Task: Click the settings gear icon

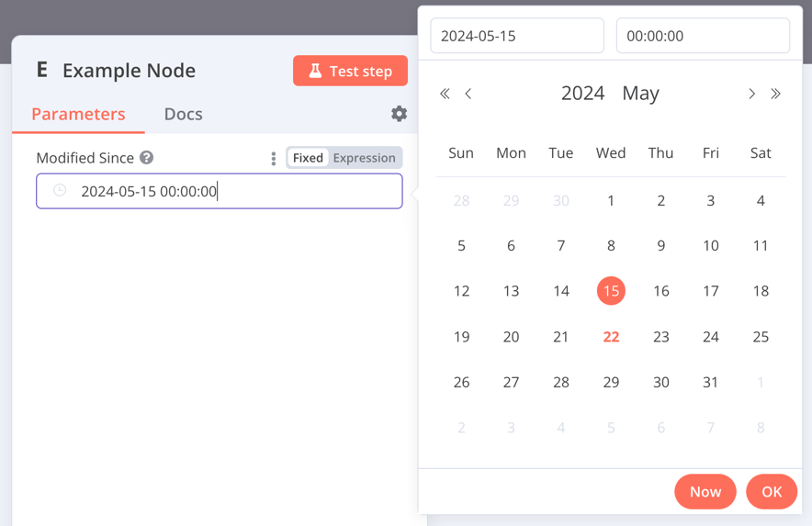Action: (399, 114)
